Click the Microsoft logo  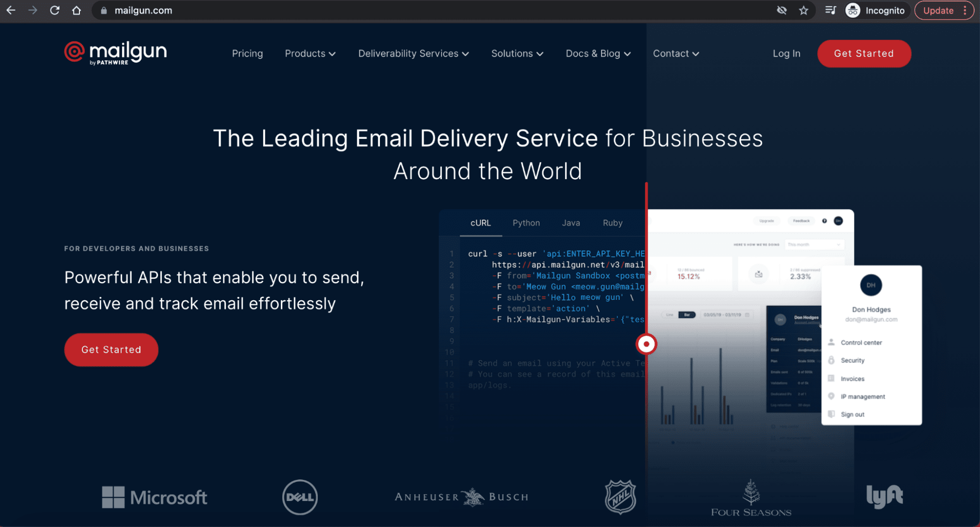click(154, 497)
